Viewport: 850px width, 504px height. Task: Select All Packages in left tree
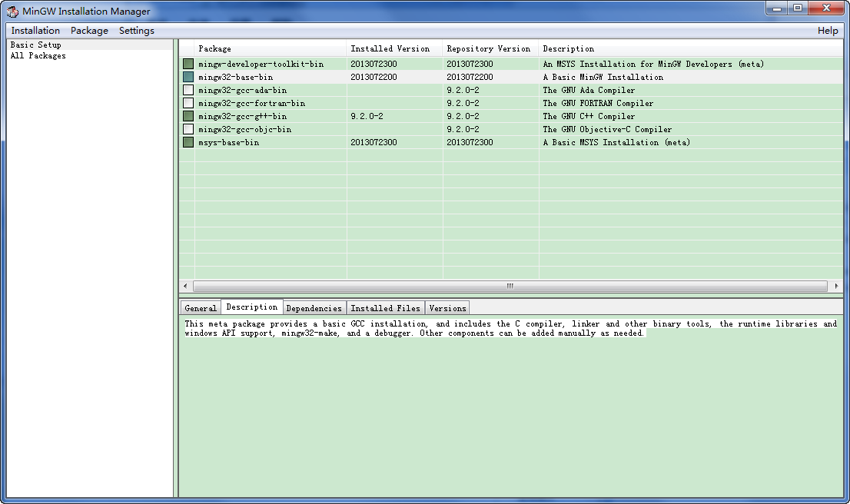tap(38, 55)
